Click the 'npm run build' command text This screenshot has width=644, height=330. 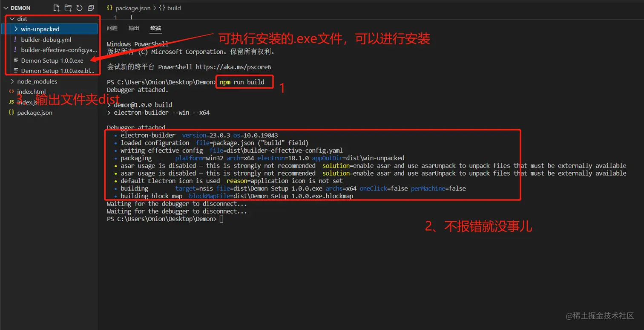[242, 82]
